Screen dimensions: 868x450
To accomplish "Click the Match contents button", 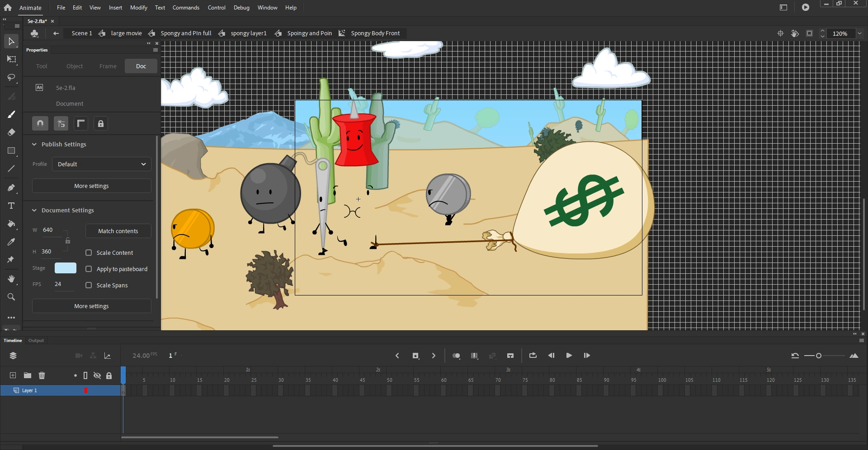I will click(118, 231).
